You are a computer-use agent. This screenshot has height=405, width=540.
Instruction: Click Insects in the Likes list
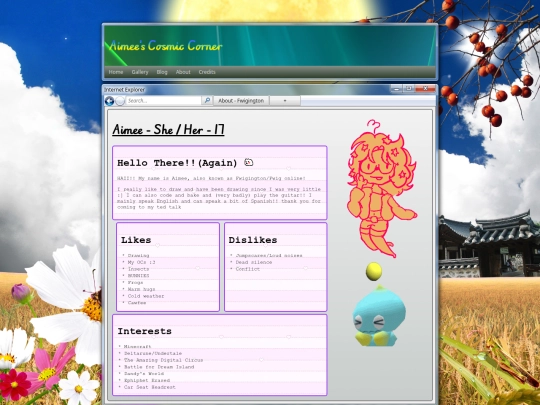pyautogui.click(x=138, y=269)
